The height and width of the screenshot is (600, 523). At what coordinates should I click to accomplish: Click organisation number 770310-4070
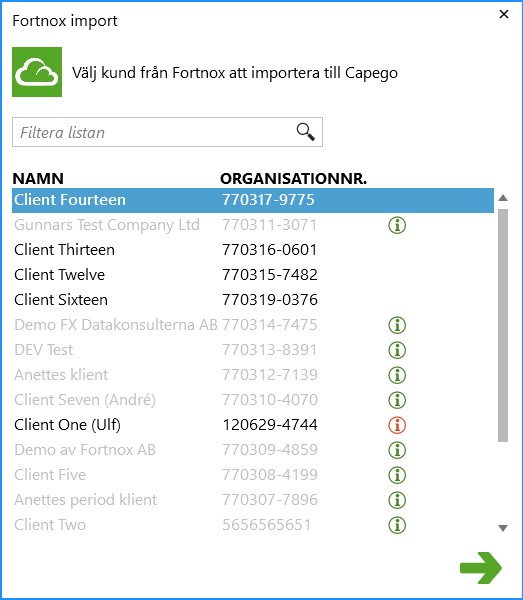pyautogui.click(x=270, y=400)
